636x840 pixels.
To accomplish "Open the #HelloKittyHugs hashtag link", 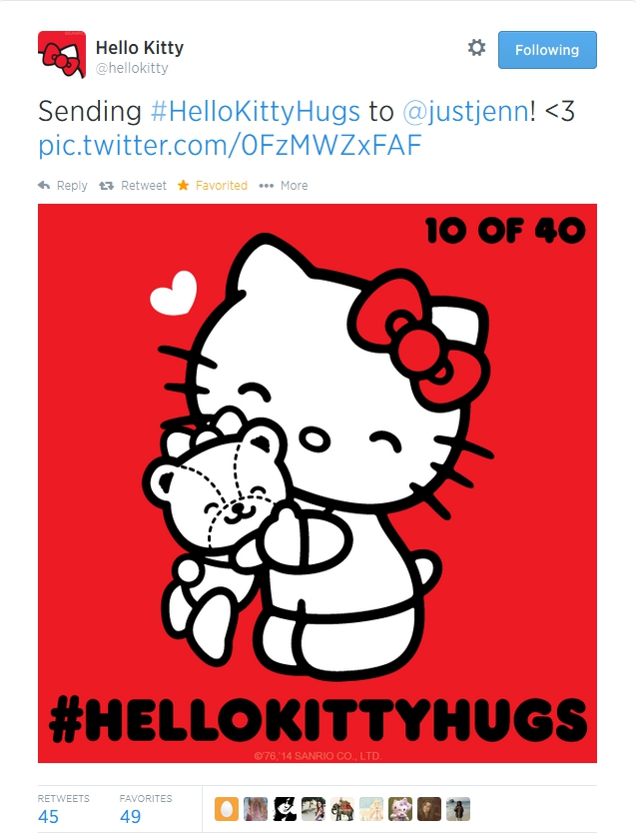I will 256,112.
